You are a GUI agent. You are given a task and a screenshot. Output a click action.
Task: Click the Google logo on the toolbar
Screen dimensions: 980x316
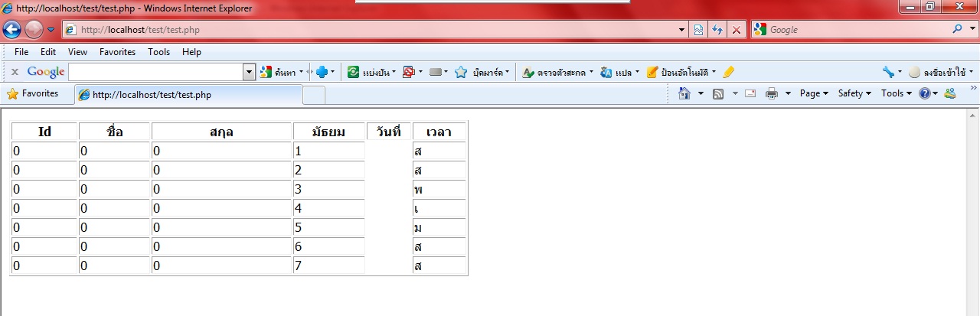[x=46, y=72]
